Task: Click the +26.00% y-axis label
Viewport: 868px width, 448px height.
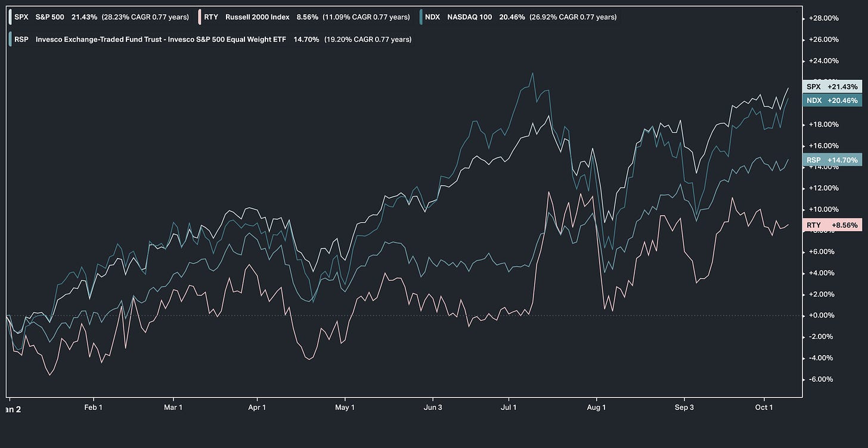Action: tap(824, 39)
